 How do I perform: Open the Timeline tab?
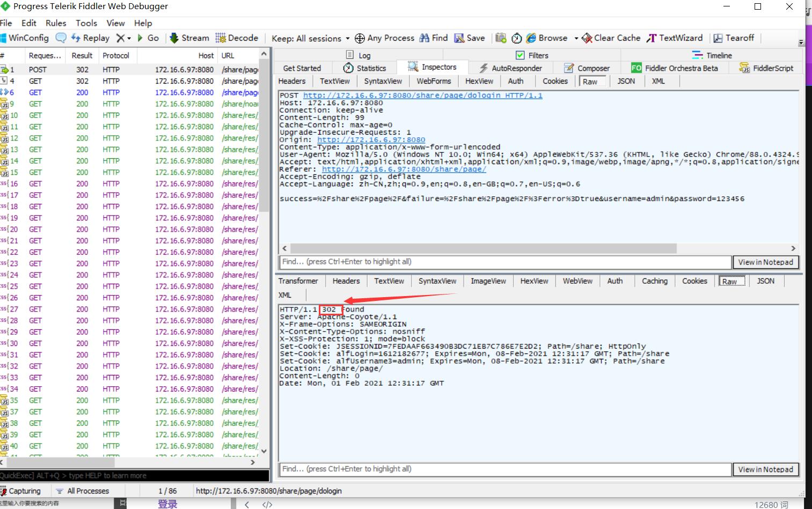[x=712, y=55]
